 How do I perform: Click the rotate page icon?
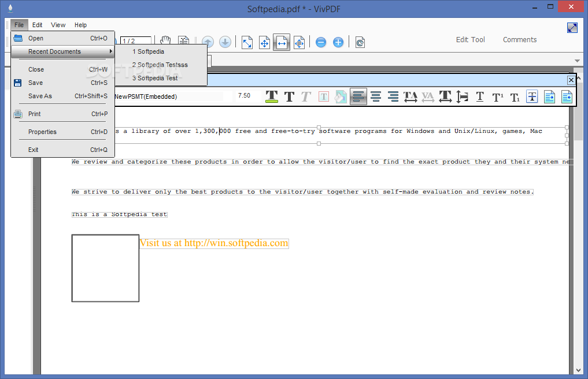point(360,42)
